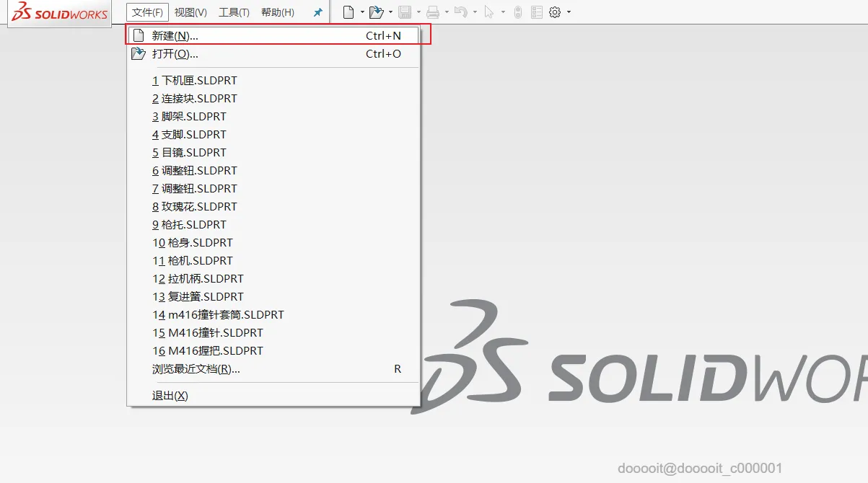Open the 文件(F) menu
This screenshot has width=868, height=483.
click(x=147, y=12)
